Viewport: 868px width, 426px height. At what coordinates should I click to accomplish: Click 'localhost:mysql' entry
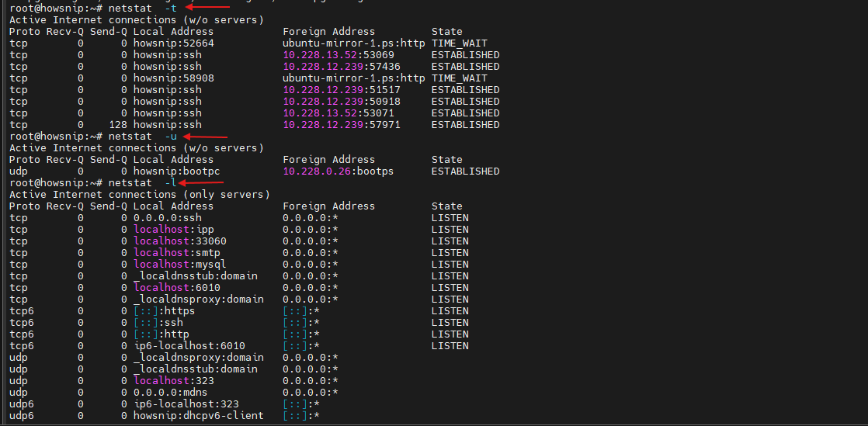tap(180, 264)
